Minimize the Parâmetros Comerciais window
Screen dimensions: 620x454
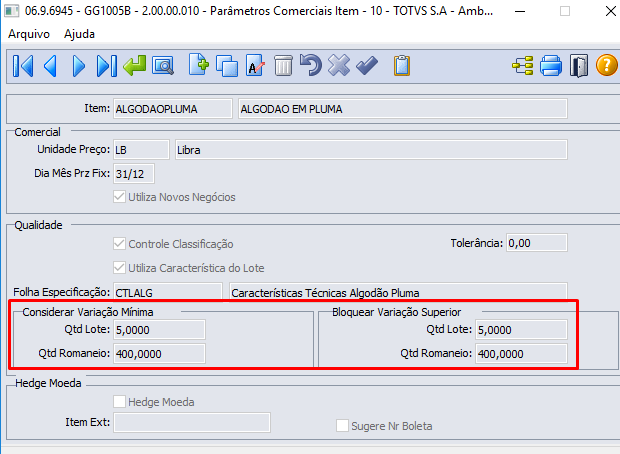point(520,11)
